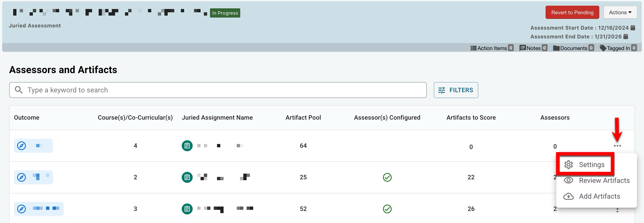644x223 pixels.
Task: Open the Action Items list
Action: pos(491,48)
